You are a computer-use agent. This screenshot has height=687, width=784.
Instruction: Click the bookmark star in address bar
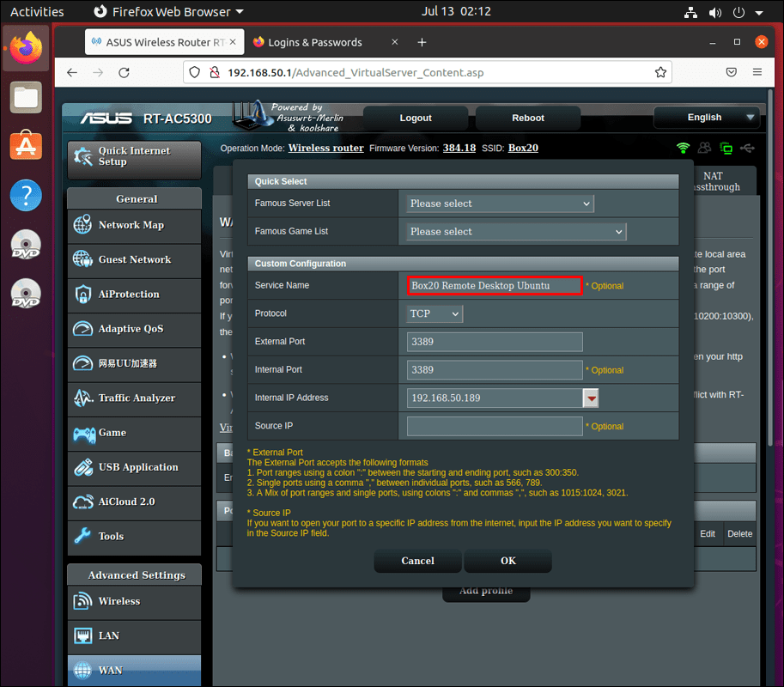tap(660, 72)
